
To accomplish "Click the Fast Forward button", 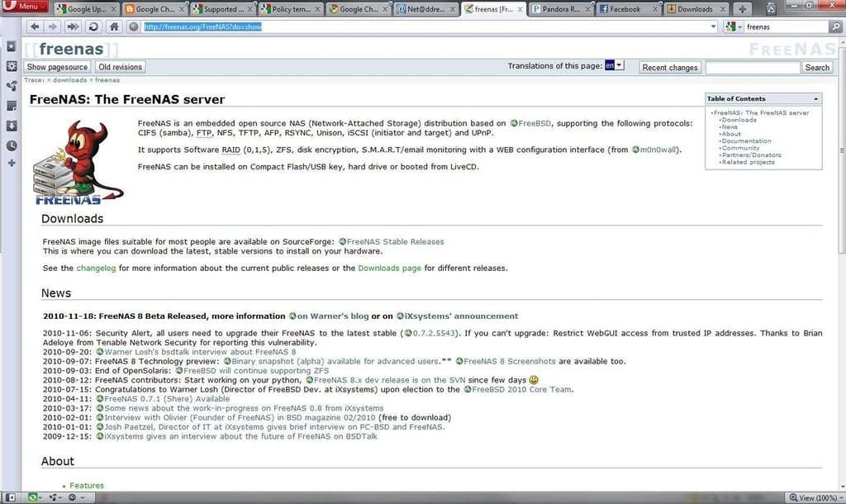I will [73, 26].
